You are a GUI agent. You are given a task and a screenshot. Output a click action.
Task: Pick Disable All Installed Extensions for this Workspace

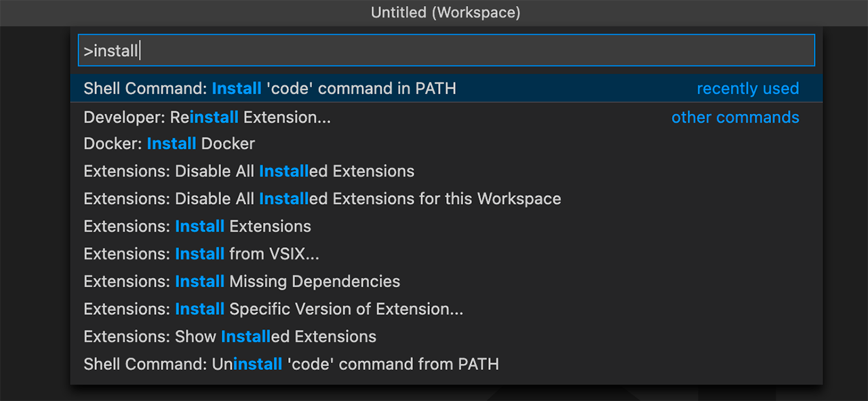coord(446,199)
